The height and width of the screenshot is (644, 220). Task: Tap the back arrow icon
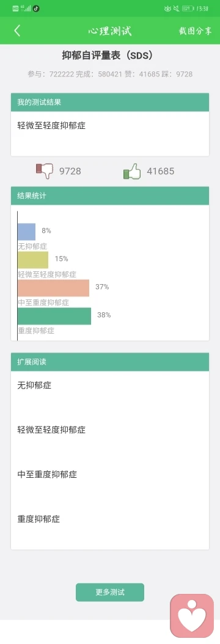pos(17,31)
